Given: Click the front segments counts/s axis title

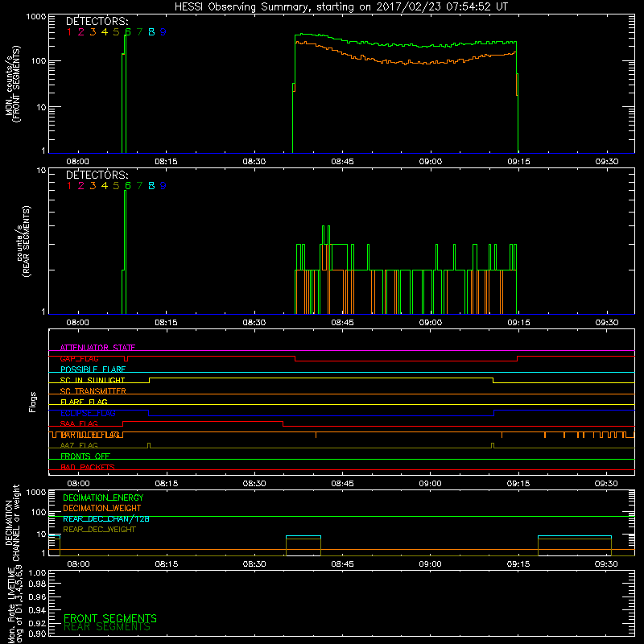Looking at the screenshot, I should [x=12, y=84].
